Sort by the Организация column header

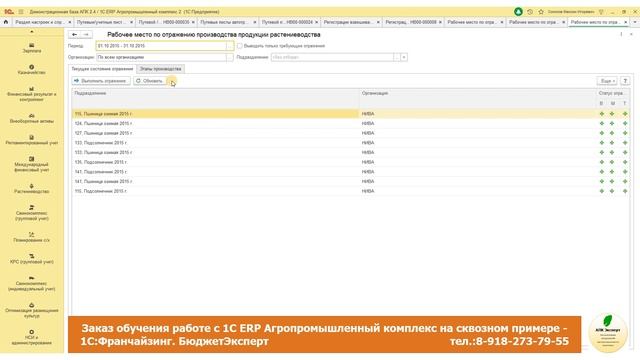(478, 93)
